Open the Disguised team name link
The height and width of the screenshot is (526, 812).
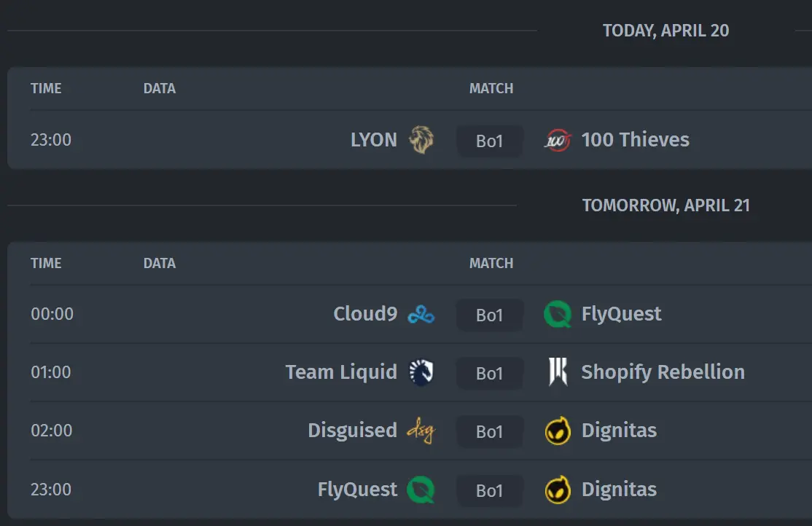tap(352, 431)
